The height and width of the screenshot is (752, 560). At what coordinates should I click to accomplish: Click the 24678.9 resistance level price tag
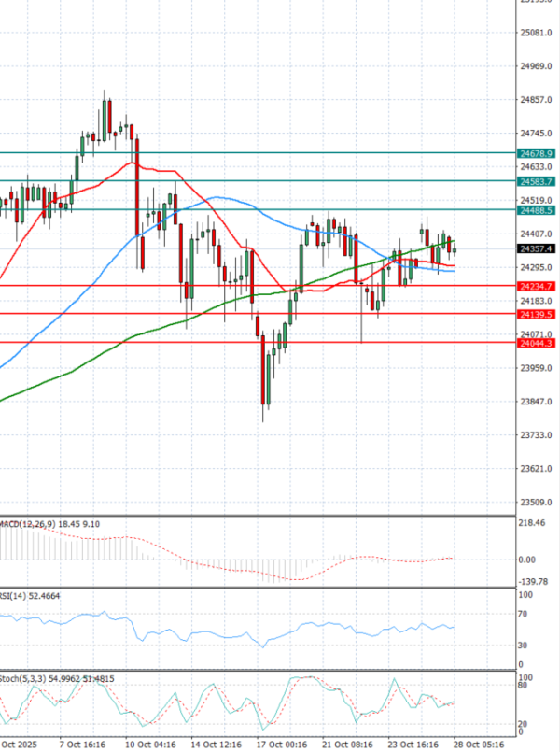(537, 152)
